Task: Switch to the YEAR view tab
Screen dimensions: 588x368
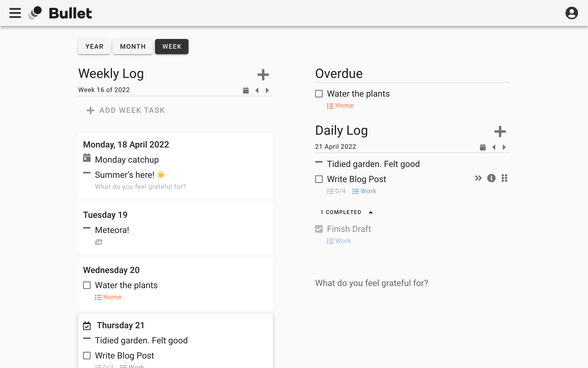Action: pyautogui.click(x=94, y=46)
